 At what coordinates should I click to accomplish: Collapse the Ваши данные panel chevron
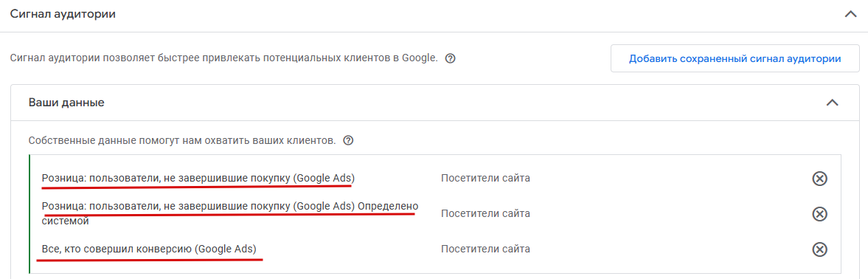pos(832,103)
